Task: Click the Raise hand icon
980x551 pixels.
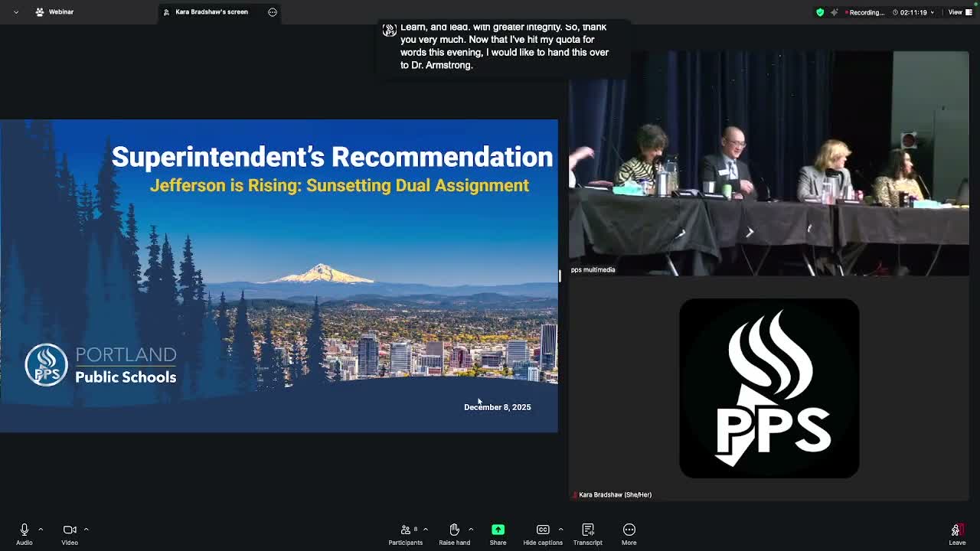Action: pos(453,529)
